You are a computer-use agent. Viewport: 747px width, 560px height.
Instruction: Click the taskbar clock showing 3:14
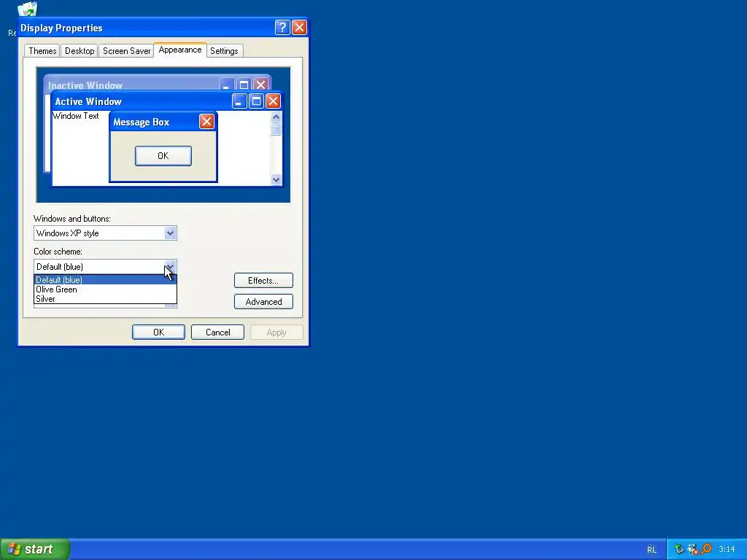pos(727,550)
